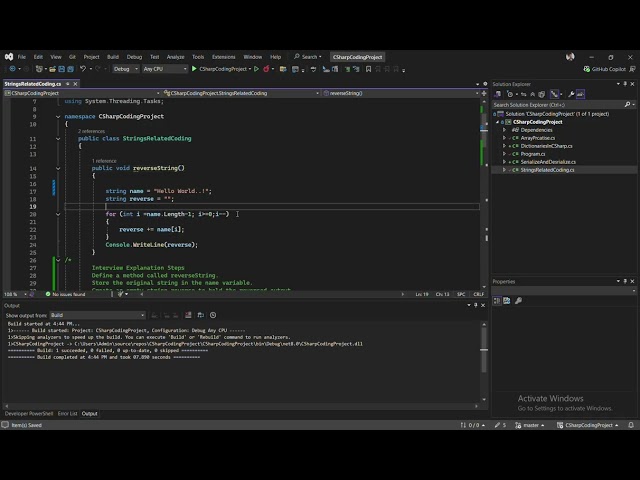Click the Undo arrow icon
Image resolution: width=640 pixels, height=480 pixels.
pos(83,69)
